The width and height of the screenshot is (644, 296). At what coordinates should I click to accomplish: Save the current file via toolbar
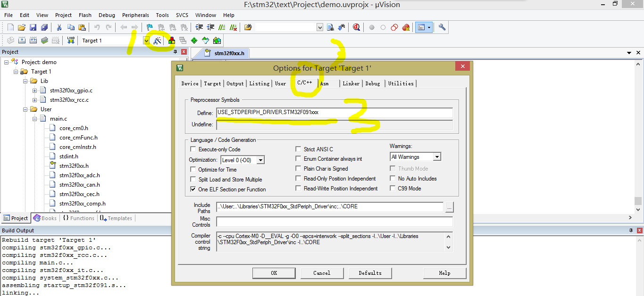point(33,27)
